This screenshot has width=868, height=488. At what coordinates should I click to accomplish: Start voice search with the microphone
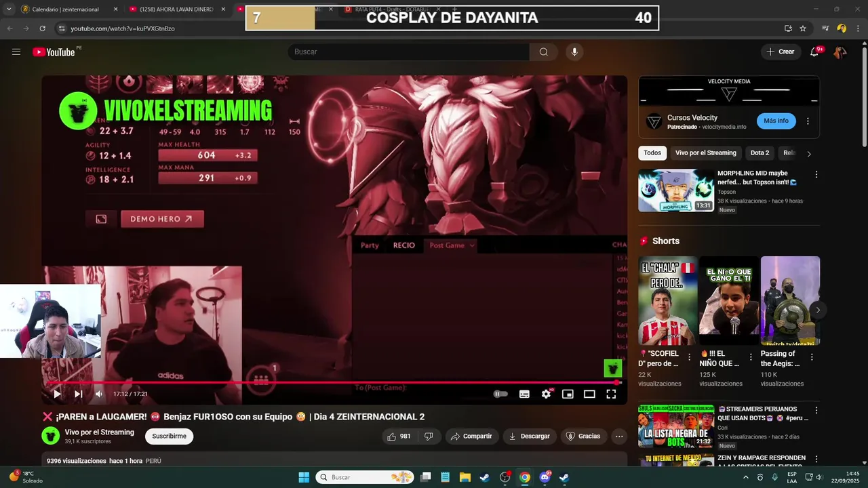tap(574, 52)
